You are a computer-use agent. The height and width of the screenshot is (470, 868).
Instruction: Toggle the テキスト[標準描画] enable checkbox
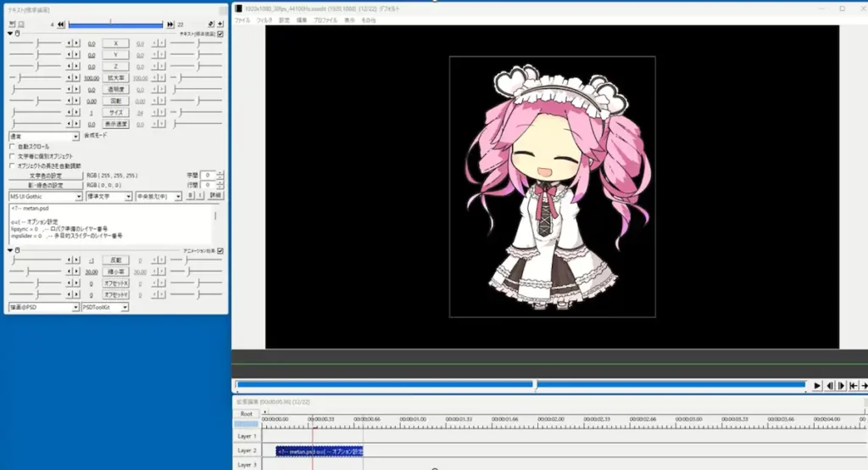click(220, 34)
